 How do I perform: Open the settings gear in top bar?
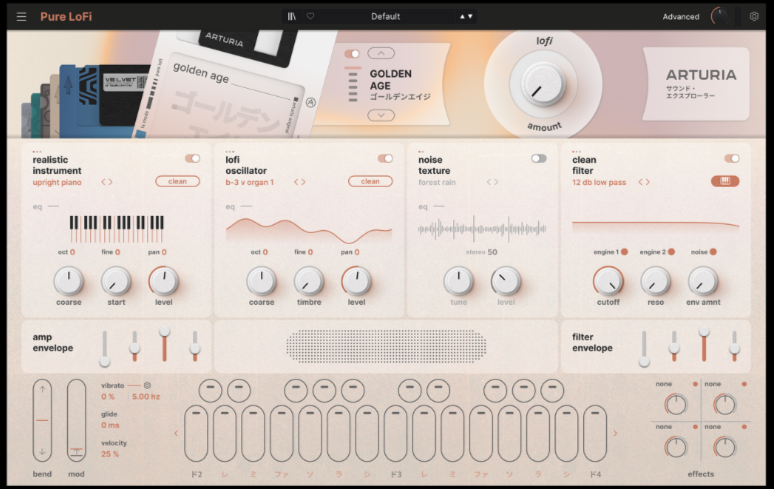tap(754, 16)
